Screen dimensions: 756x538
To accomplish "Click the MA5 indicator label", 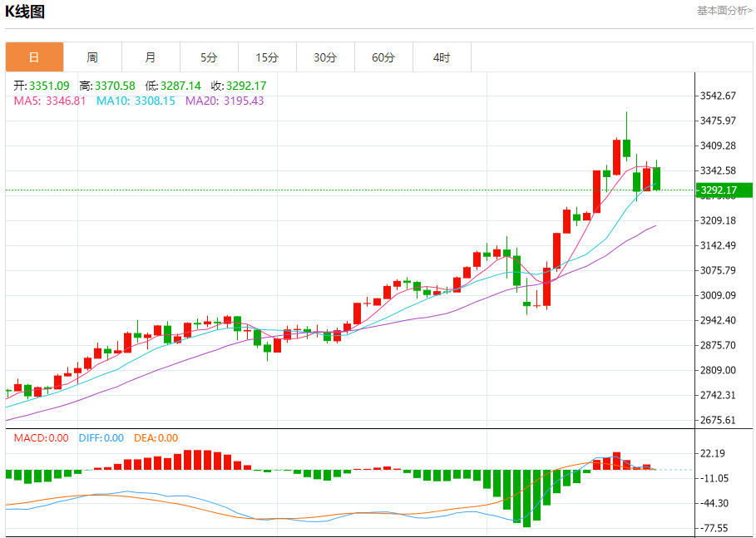I will [49, 101].
